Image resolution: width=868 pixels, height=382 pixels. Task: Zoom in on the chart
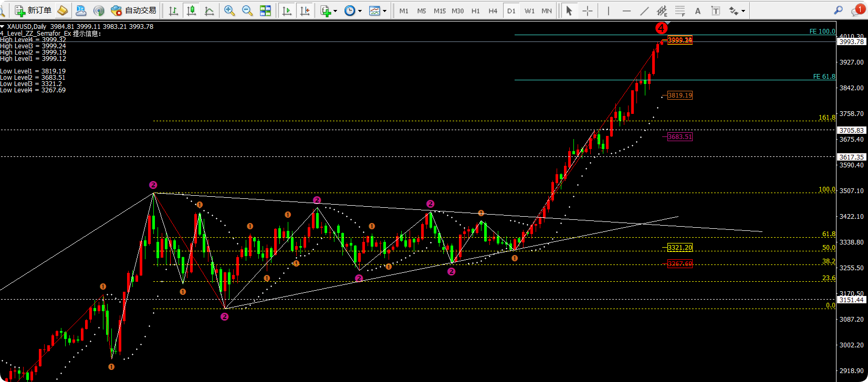pyautogui.click(x=229, y=10)
